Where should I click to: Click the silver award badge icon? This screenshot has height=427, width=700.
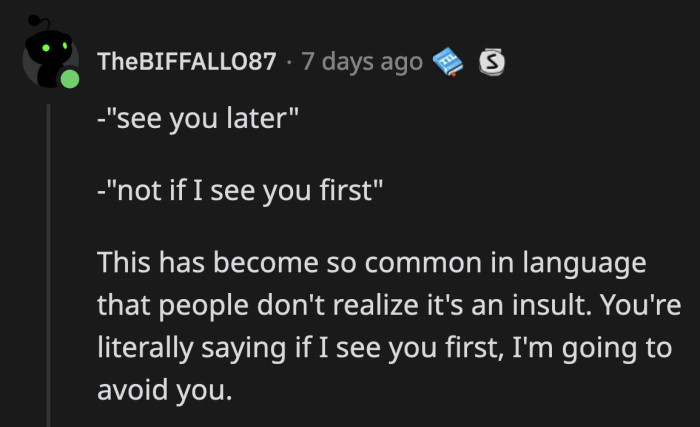[x=491, y=61]
